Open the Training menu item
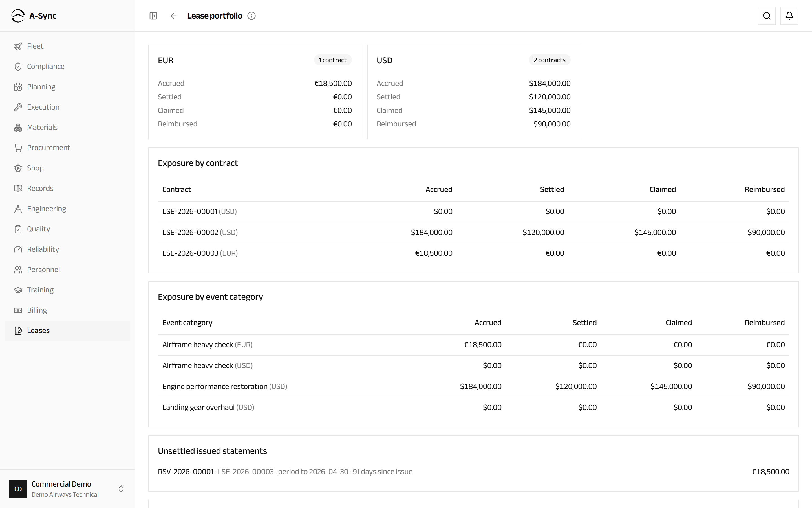This screenshot has height=508, width=812. coord(67,290)
